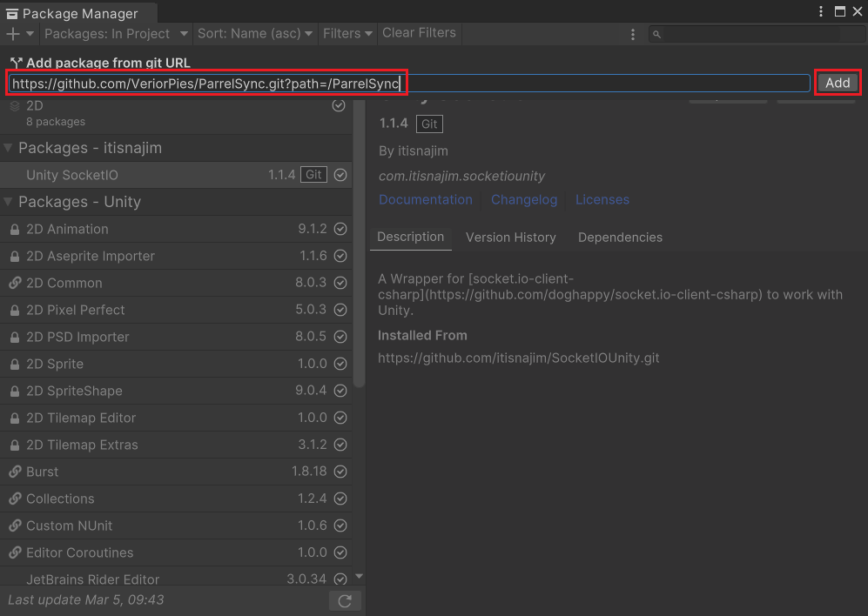The width and height of the screenshot is (868, 616).
Task: Click link icon beside Custom NUnit
Action: [15, 526]
